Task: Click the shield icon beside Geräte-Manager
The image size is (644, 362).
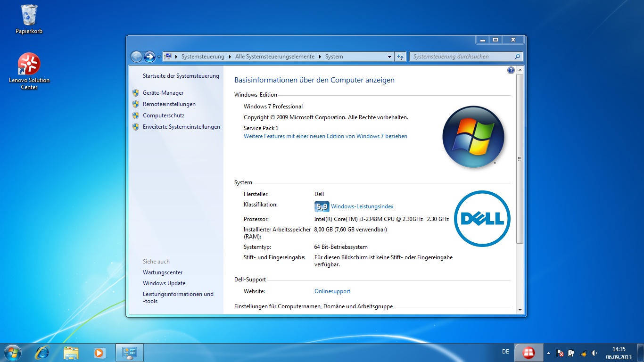Action: (136, 93)
